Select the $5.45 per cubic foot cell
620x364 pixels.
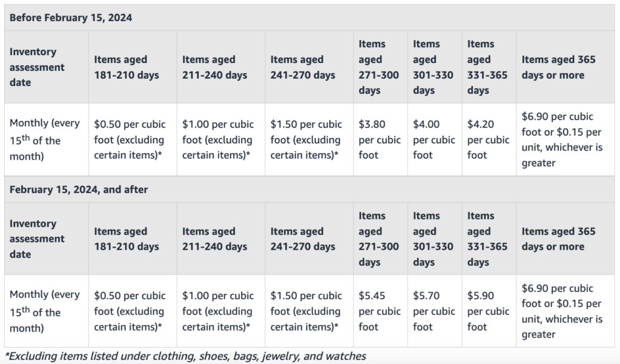click(379, 311)
